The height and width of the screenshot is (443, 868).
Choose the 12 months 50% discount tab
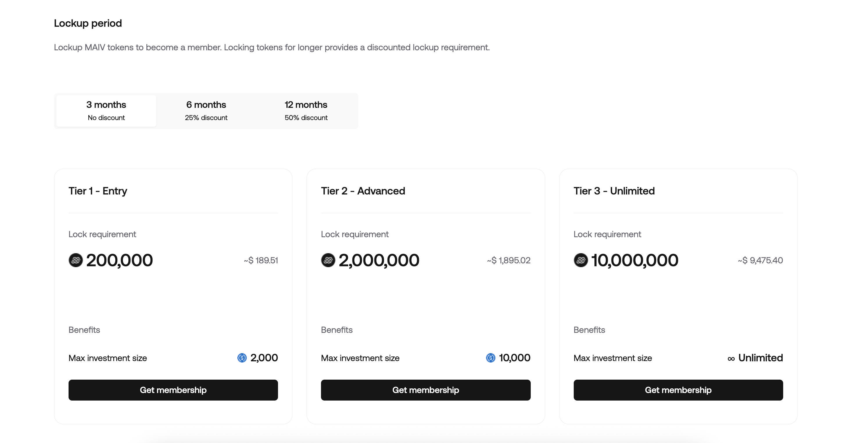coord(306,111)
